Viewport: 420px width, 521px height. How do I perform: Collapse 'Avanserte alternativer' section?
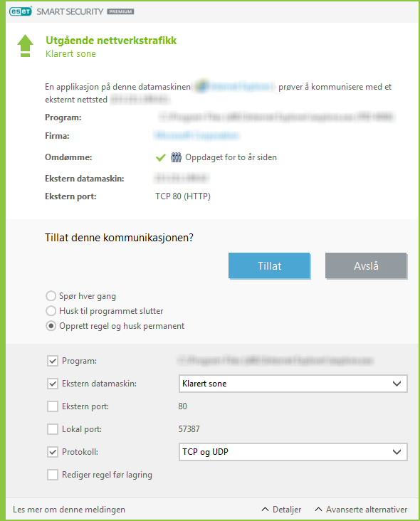pos(361,510)
